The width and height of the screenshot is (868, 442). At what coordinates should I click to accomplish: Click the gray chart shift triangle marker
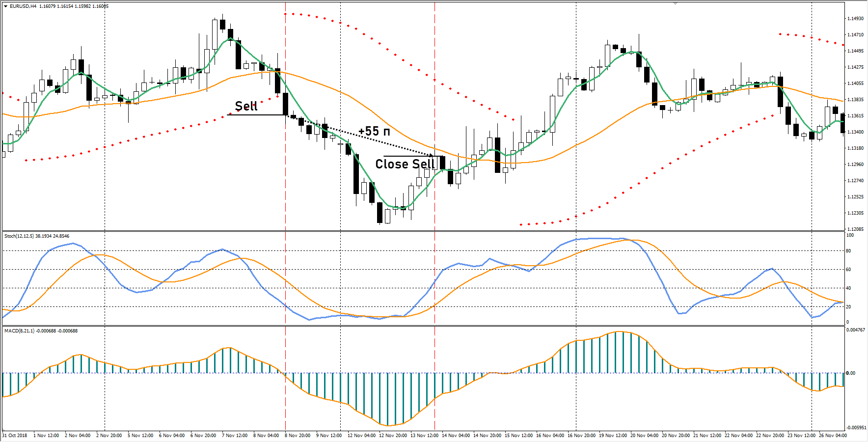676,3
